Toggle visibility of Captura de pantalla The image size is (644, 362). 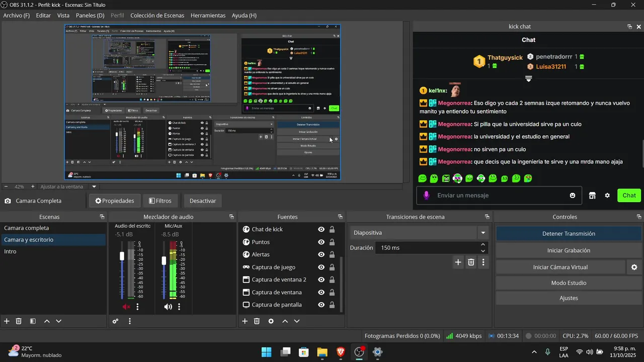(321, 305)
